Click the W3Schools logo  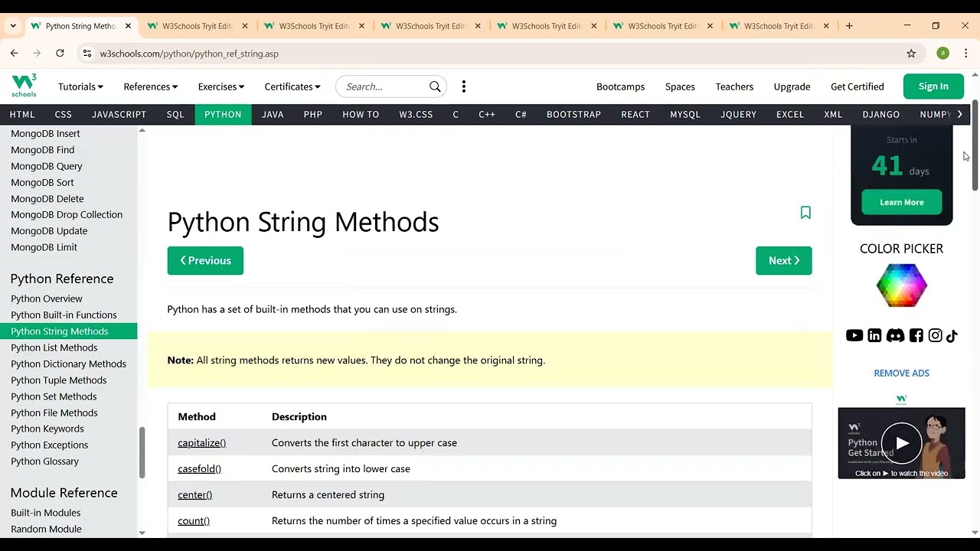24,86
